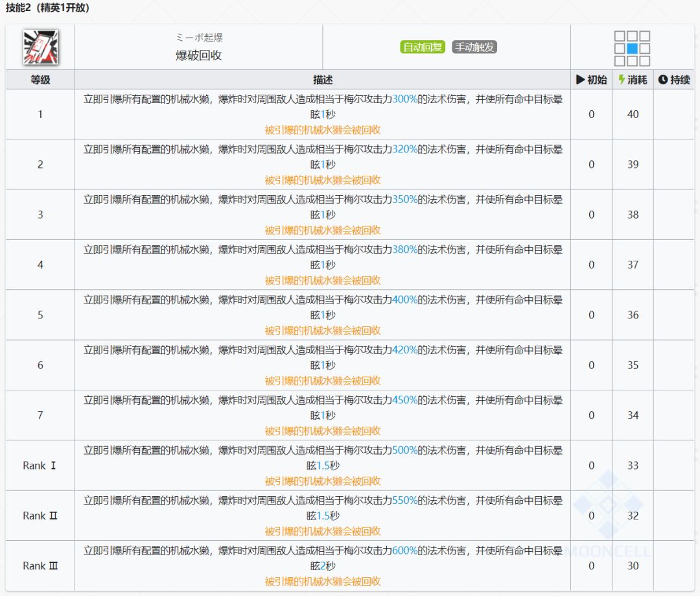The image size is (700, 596).
Task: Click the 350% value in level 3 description
Action: [405, 199]
